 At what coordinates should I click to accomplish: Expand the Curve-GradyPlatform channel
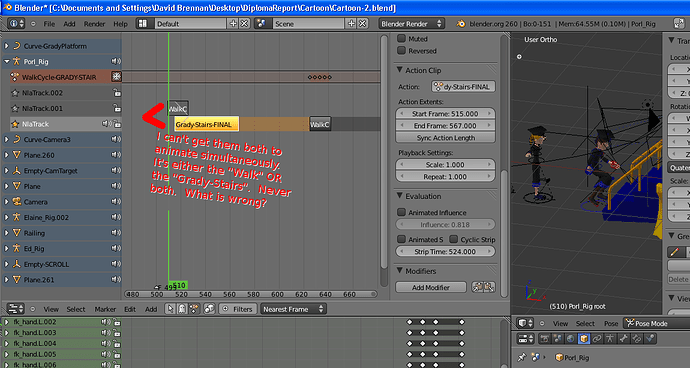click(7, 46)
